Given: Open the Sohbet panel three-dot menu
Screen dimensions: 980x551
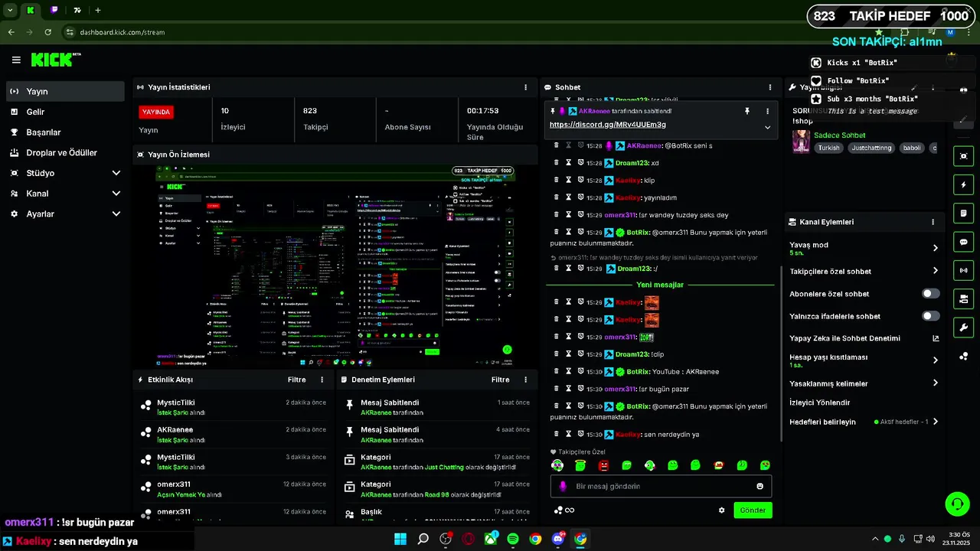Looking at the screenshot, I should (769, 87).
